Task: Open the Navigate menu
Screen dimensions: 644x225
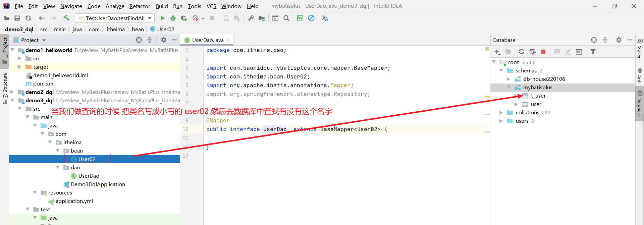Action: [71, 6]
